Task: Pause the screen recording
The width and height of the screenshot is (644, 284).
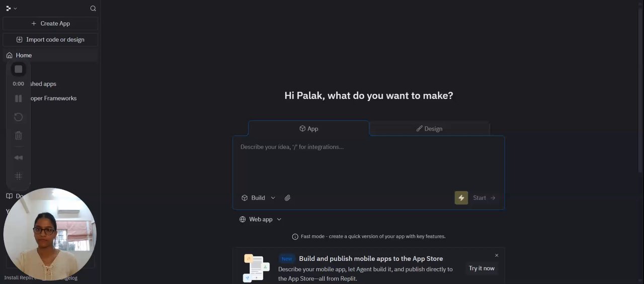Action: pos(19,99)
